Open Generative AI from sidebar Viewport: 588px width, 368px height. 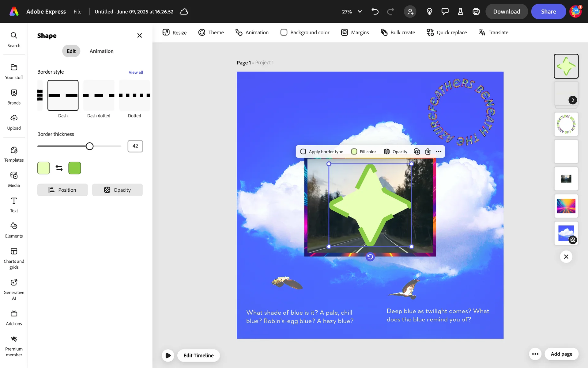click(14, 289)
